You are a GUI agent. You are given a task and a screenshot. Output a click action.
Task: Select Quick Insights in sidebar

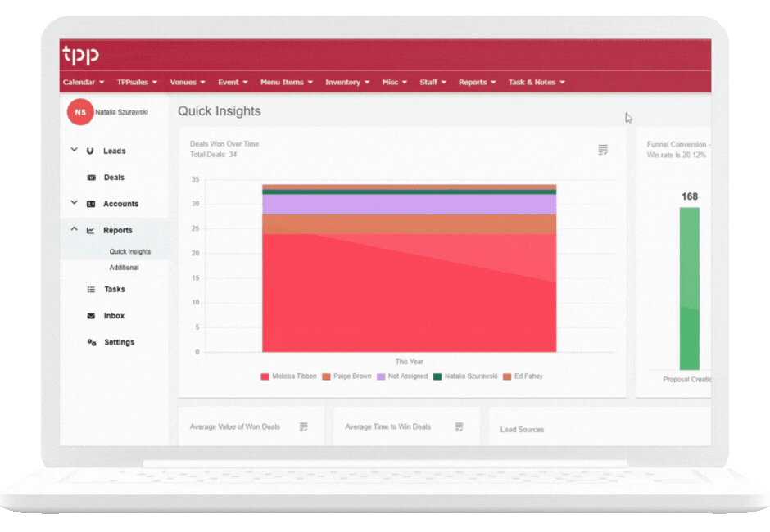tap(129, 252)
